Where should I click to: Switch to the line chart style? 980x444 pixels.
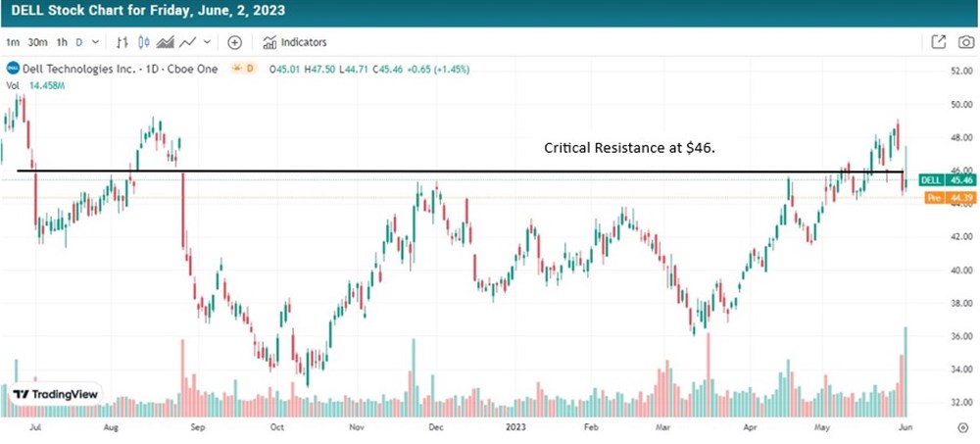pos(186,42)
